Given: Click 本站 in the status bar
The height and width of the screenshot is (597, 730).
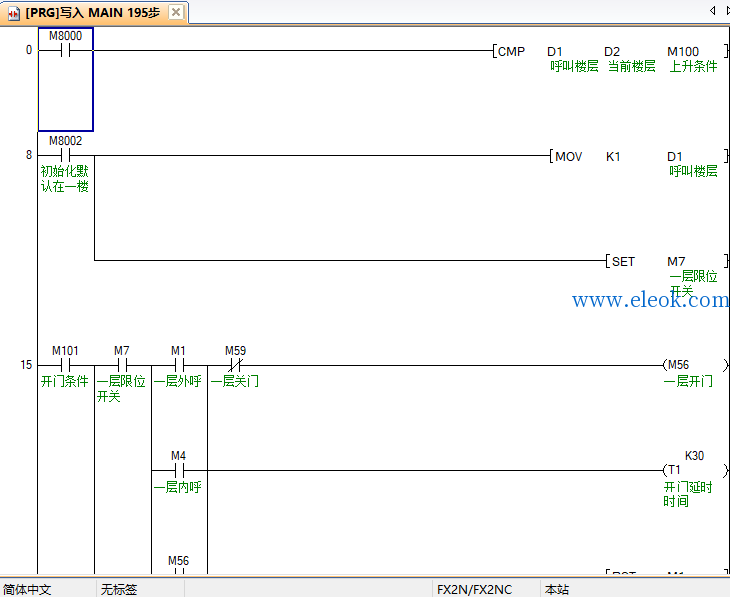Looking at the screenshot, I should click(x=557, y=590).
